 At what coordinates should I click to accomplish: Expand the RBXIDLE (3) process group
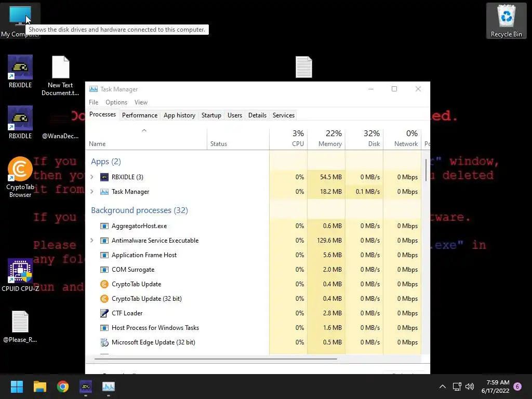click(92, 177)
